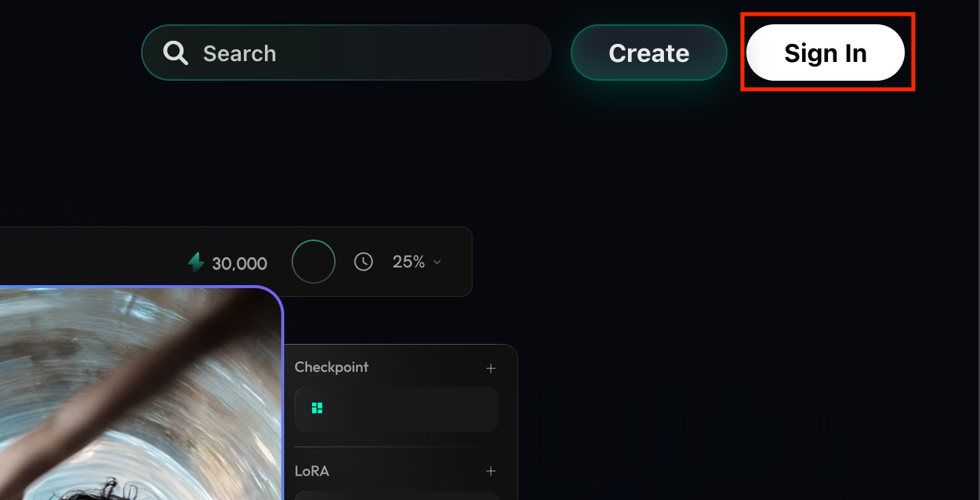Image resolution: width=980 pixels, height=500 pixels.
Task: Click the magnifying glass search icon
Action: 176,53
